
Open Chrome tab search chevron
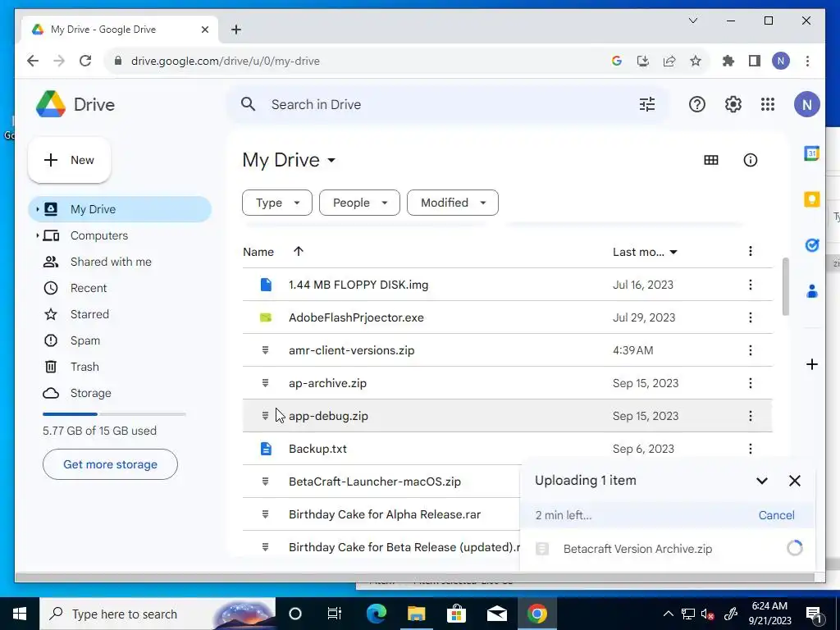click(x=692, y=21)
